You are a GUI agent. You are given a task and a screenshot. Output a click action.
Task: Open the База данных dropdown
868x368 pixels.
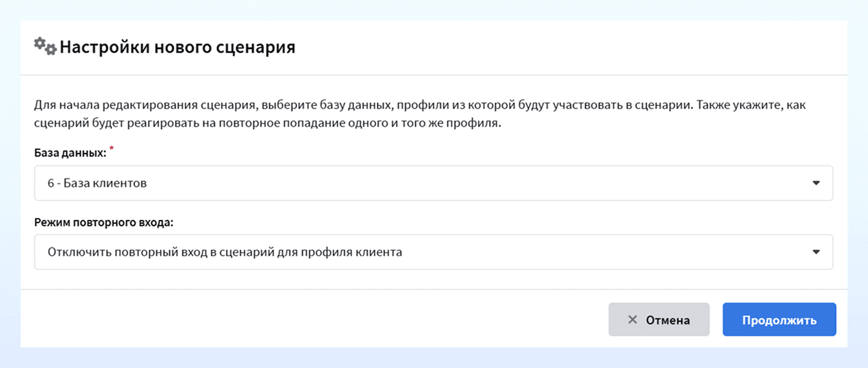433,183
